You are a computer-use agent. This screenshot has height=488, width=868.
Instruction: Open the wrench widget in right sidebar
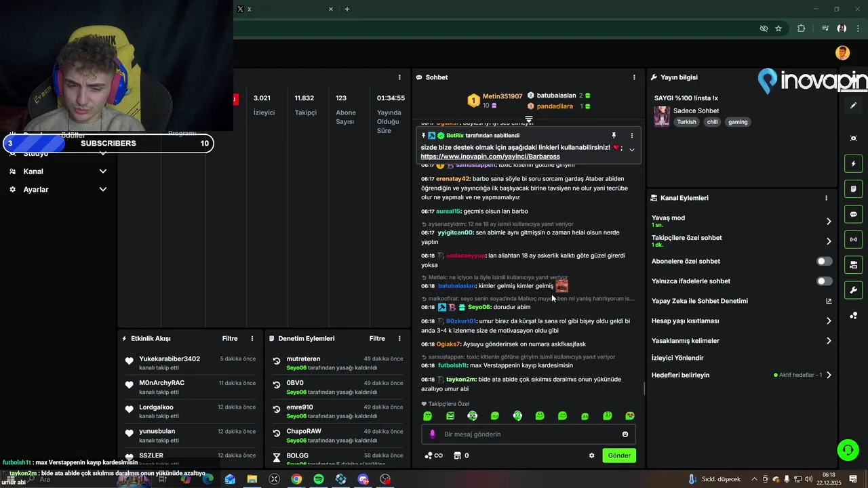[x=853, y=290]
